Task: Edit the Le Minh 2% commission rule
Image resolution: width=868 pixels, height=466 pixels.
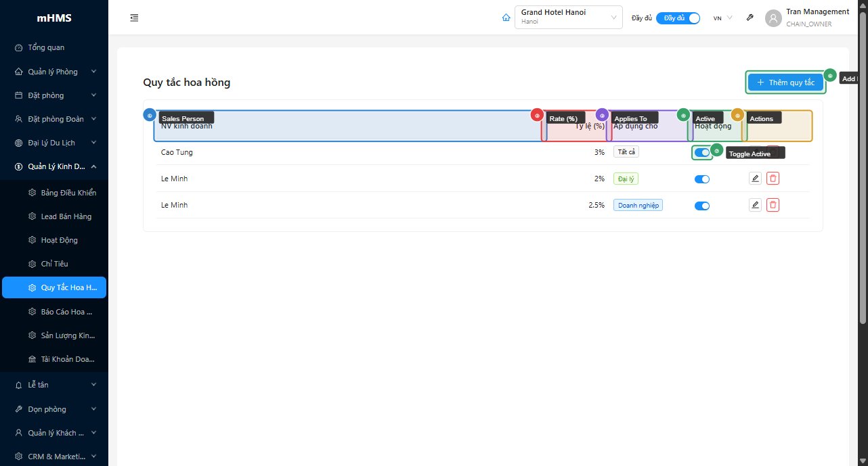Action: [x=755, y=179]
